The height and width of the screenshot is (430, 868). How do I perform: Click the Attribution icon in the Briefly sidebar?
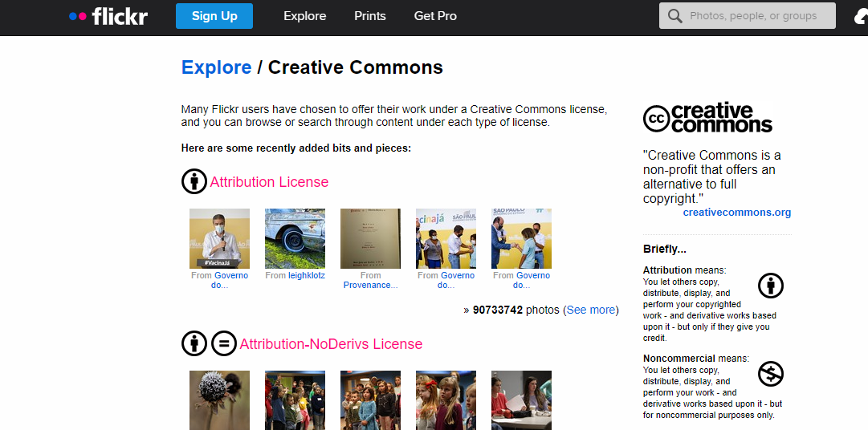tap(771, 286)
